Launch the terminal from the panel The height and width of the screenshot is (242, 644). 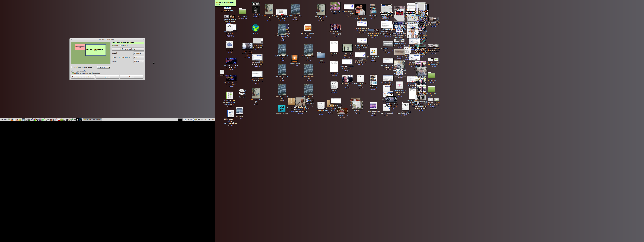click(x=67, y=120)
